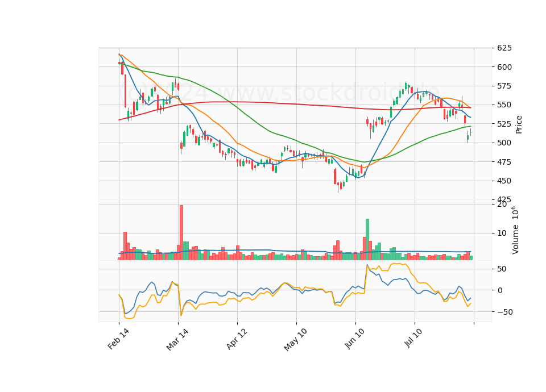Image resolution: width=546 pixels, height=392 pixels.
Task: Click the "Apr 12" date label
Action: (x=237, y=339)
